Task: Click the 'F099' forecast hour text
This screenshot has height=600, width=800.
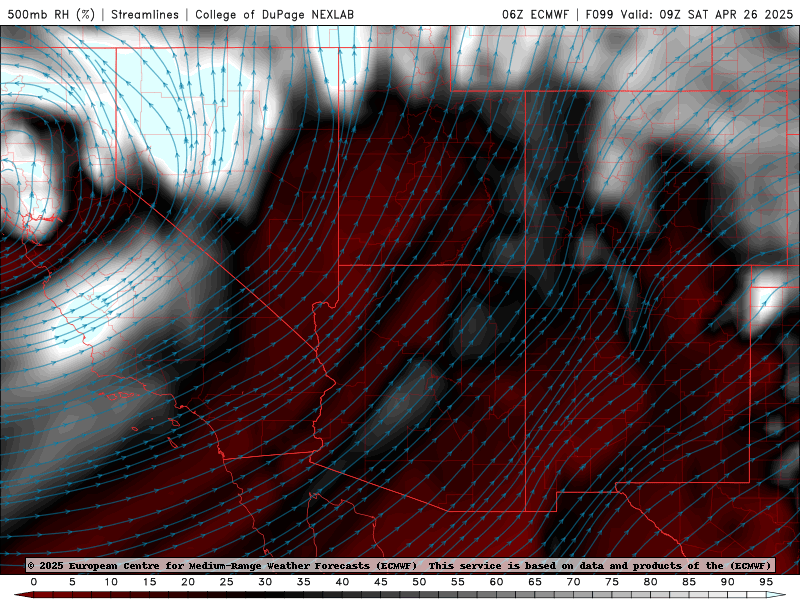Action: click(x=599, y=14)
